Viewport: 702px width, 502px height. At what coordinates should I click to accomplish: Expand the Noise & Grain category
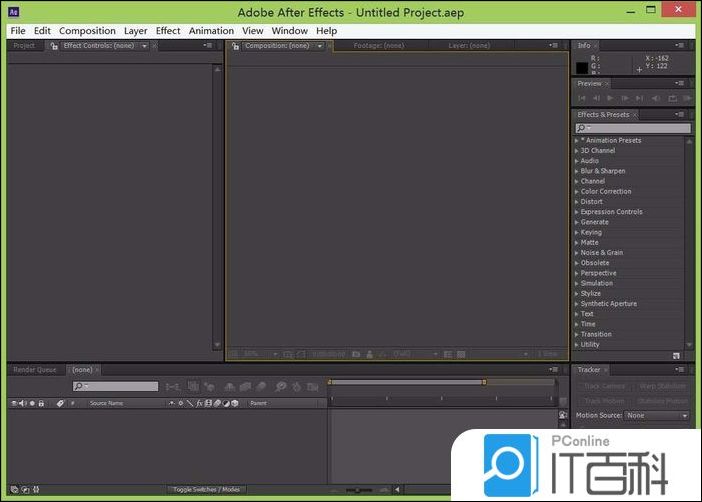tap(577, 253)
